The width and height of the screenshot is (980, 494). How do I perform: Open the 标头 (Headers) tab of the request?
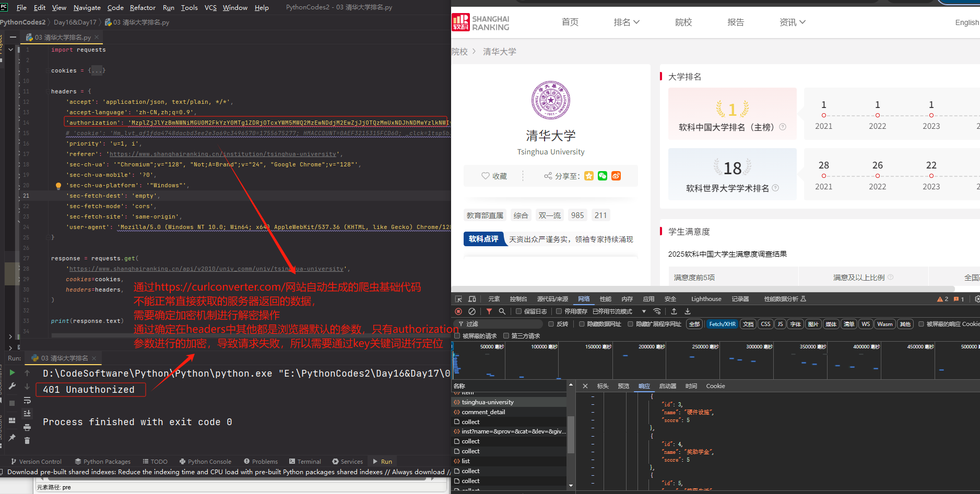coord(603,386)
